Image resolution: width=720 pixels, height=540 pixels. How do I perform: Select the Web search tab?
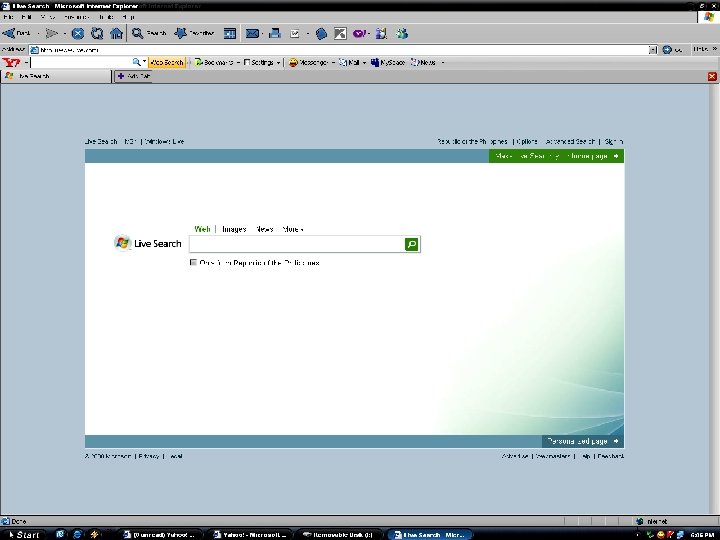[202, 229]
